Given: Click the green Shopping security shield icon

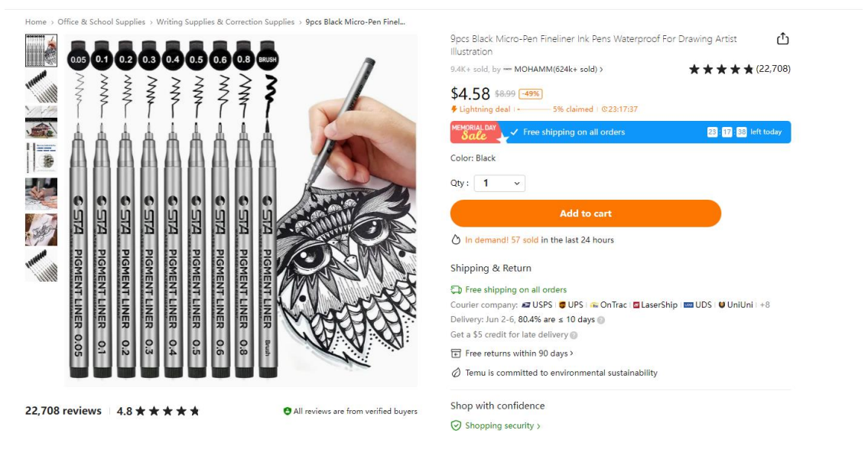Looking at the screenshot, I should coord(456,425).
